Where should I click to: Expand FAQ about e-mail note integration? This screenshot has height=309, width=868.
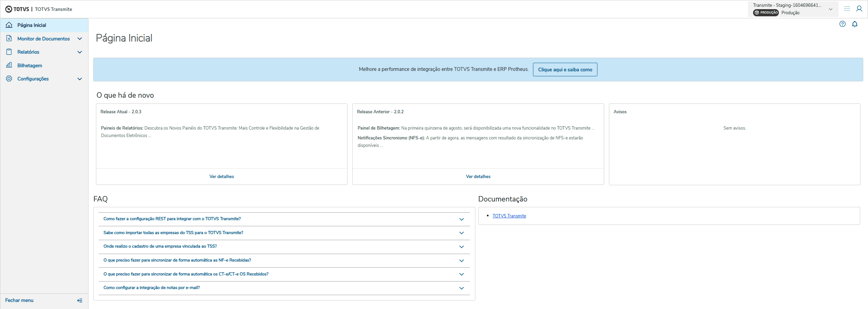(461, 288)
